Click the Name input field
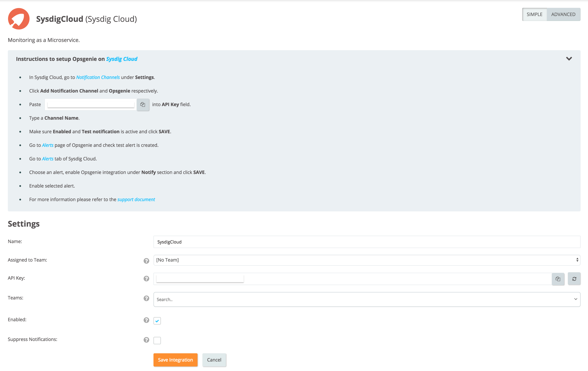 click(367, 242)
